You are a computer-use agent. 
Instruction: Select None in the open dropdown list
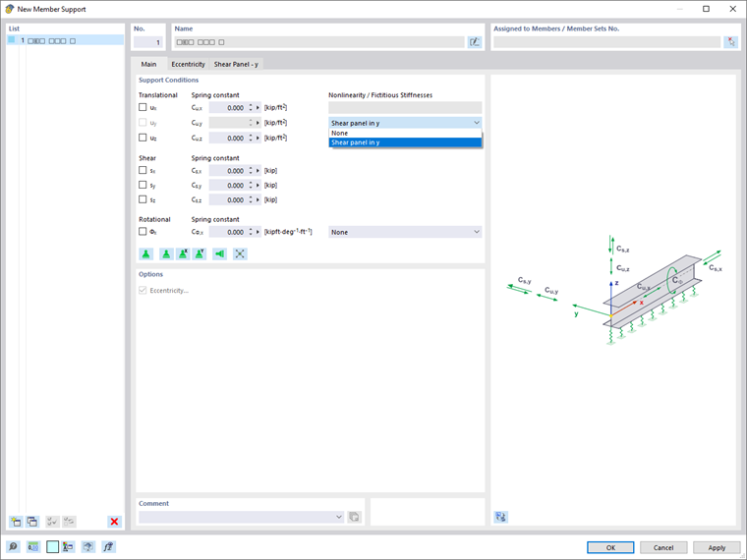[405, 134]
